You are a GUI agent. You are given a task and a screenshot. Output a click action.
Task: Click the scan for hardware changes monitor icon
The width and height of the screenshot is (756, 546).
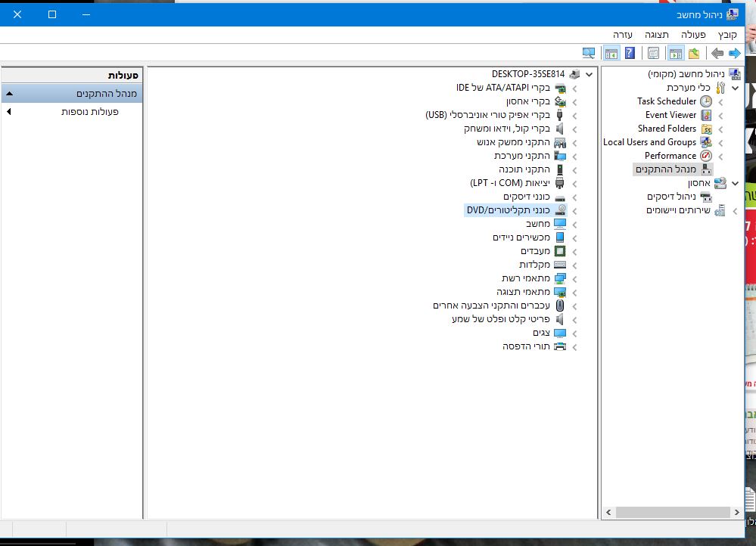(x=588, y=53)
